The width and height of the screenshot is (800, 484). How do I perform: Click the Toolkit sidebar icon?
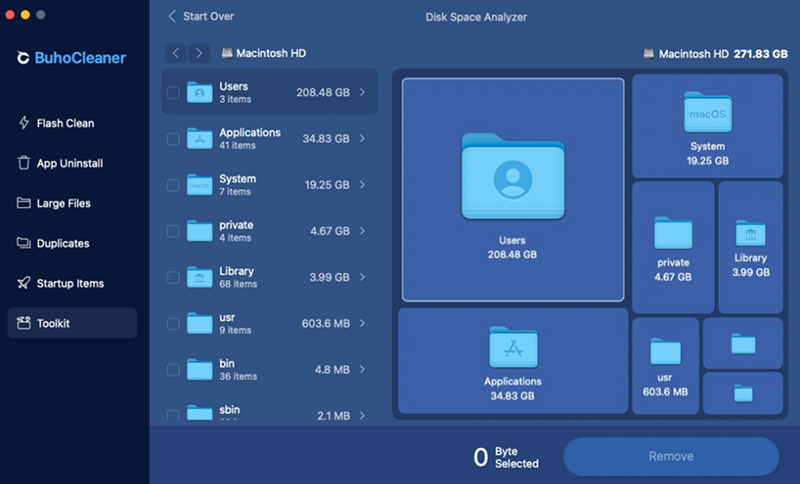point(24,323)
